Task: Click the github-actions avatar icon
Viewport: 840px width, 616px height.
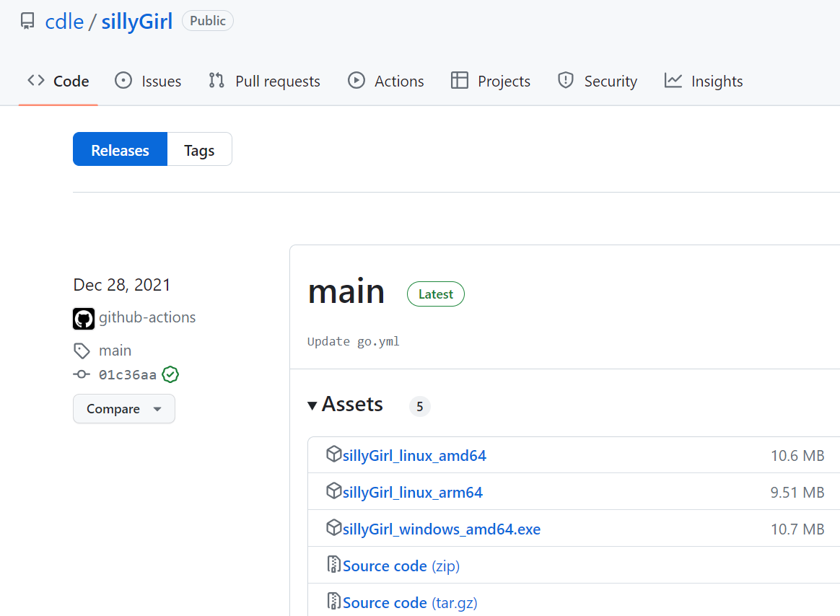Action: 84,319
